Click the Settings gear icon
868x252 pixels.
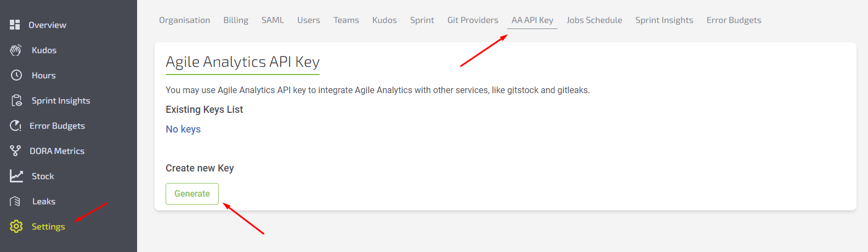16,226
